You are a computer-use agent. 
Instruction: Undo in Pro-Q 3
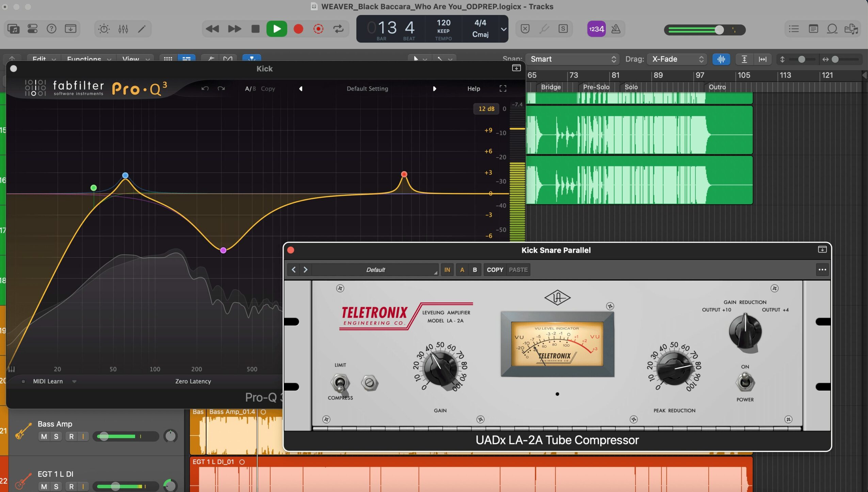pos(205,88)
